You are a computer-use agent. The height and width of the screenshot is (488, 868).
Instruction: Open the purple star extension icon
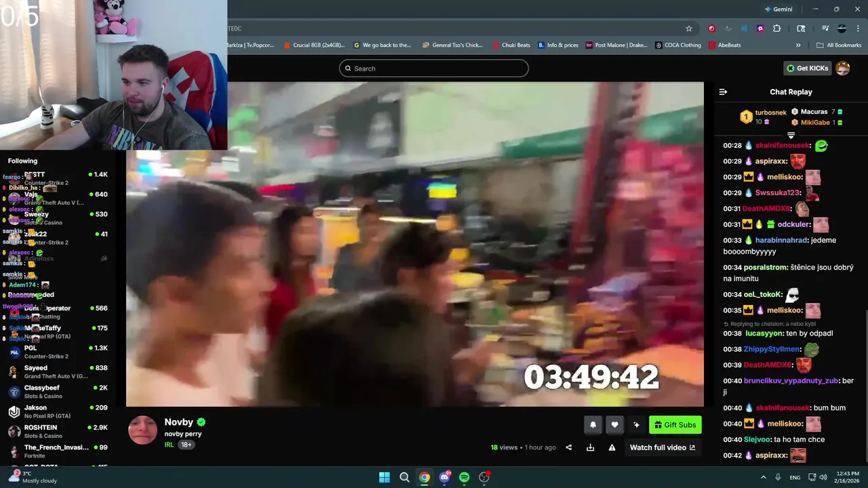760,28
